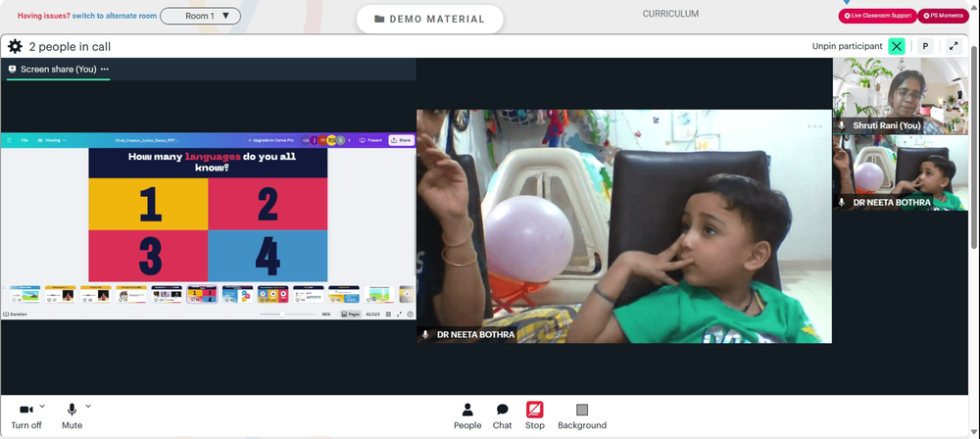Open the Canva File menu
The height and width of the screenshot is (439, 980).
click(x=24, y=140)
